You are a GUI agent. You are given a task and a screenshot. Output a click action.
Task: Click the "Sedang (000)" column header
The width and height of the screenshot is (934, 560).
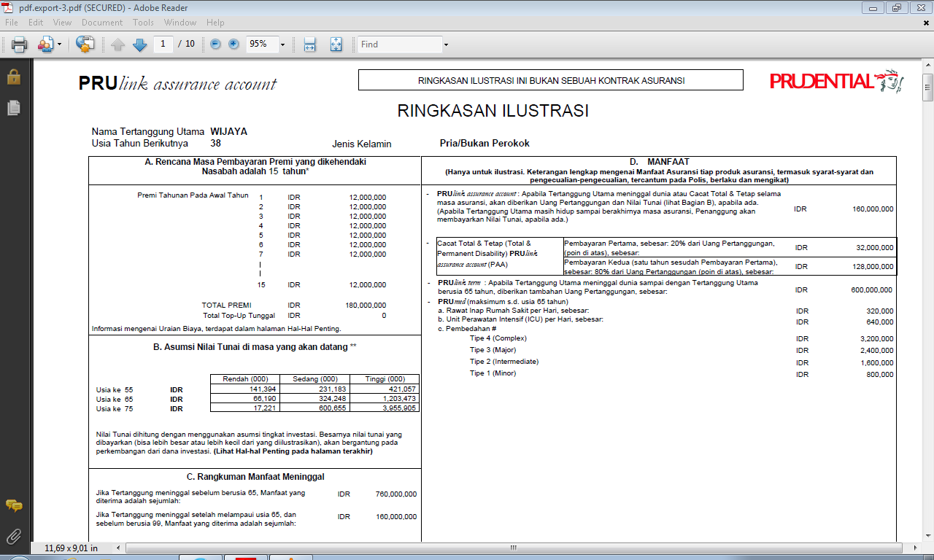pyautogui.click(x=315, y=379)
